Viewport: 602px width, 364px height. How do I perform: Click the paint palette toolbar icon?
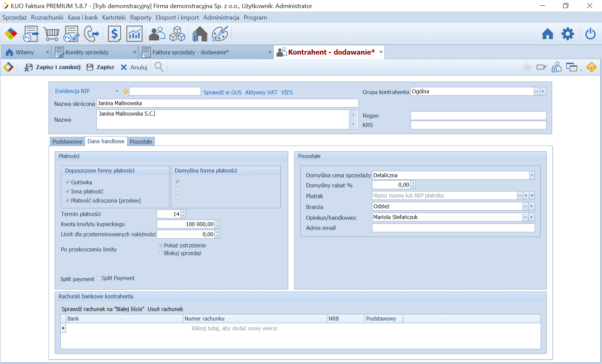pos(220,34)
